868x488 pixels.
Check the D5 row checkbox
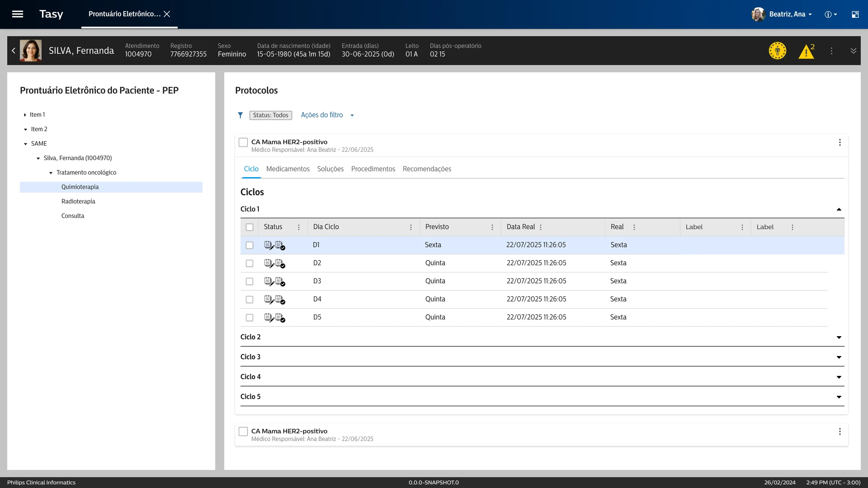250,317
